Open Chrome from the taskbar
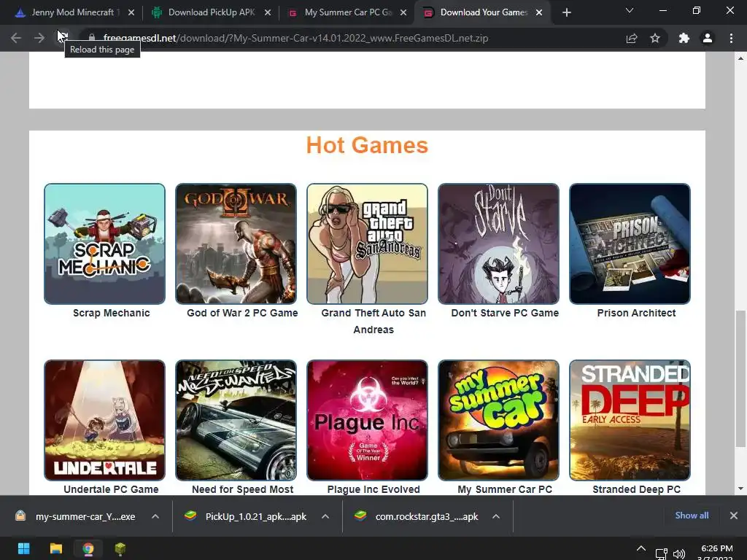Viewport: 747px width, 560px height. click(88, 548)
